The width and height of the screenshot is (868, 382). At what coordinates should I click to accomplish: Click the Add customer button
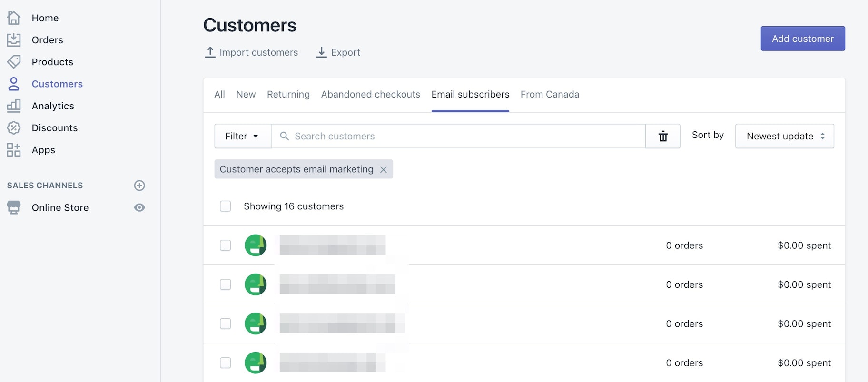coord(802,39)
